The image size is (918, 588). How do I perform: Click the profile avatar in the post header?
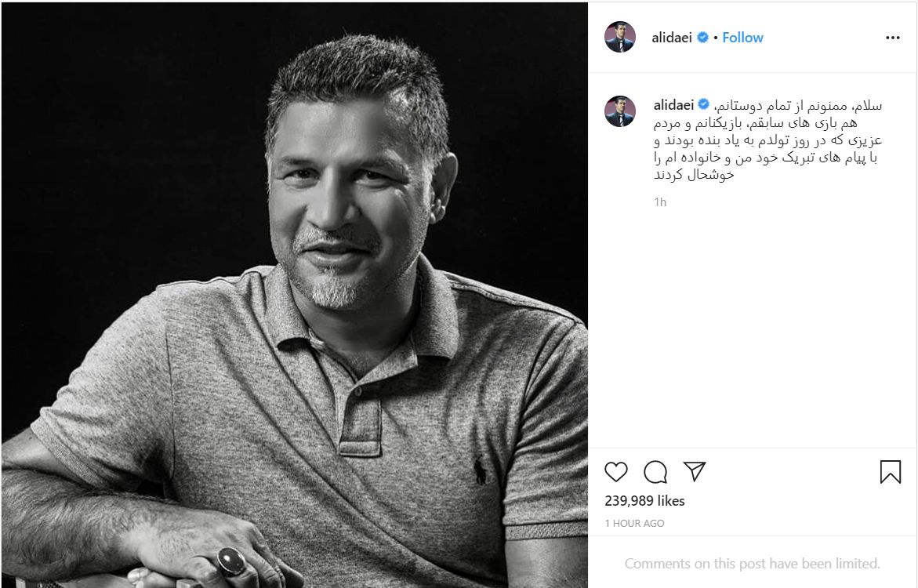pyautogui.click(x=619, y=37)
